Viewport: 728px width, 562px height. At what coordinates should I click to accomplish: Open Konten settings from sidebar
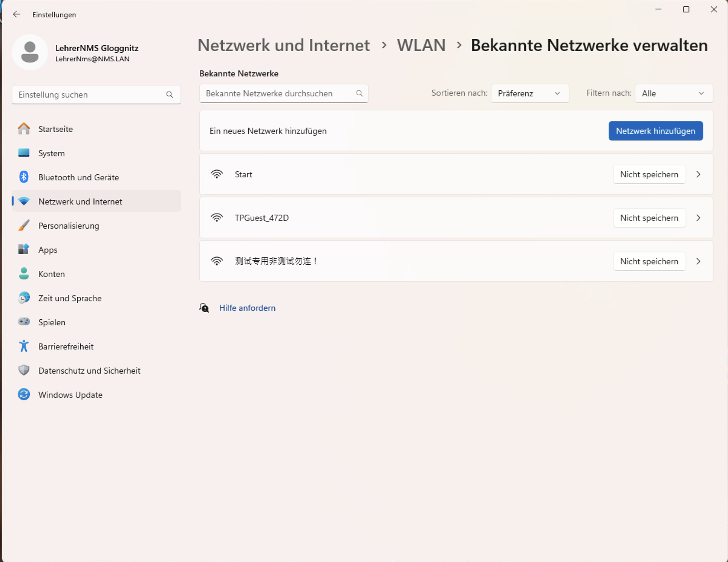[51, 274]
